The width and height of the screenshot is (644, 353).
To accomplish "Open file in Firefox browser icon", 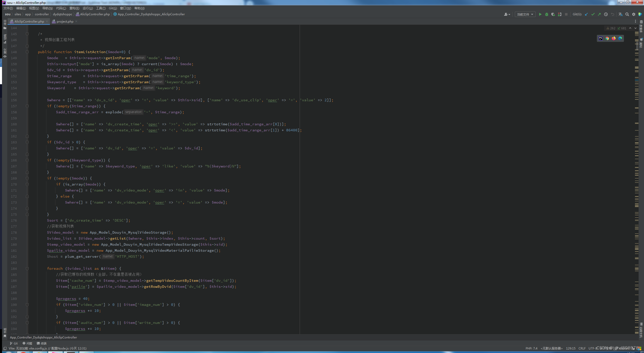I will pos(614,38).
